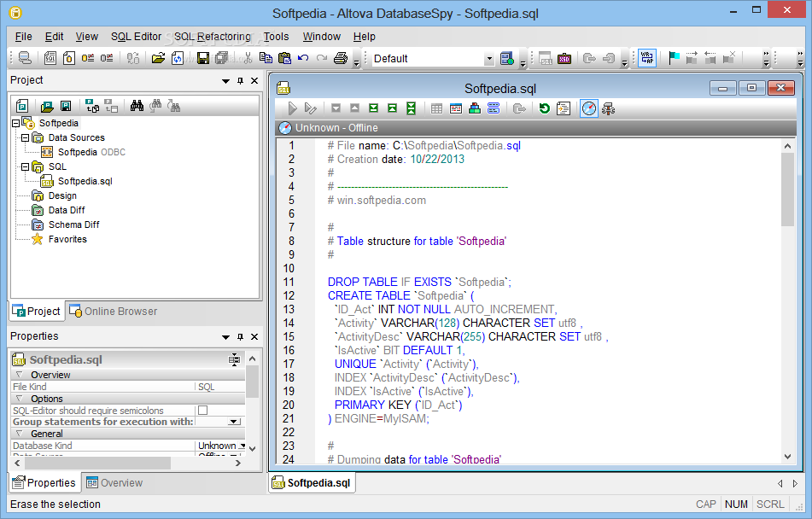Click the Paste clipboard icon
The height and width of the screenshot is (519, 812).
pos(284,58)
